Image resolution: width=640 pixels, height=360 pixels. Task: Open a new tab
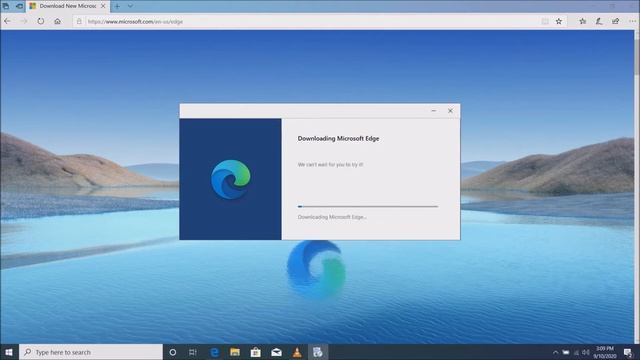pyautogui.click(x=117, y=6)
